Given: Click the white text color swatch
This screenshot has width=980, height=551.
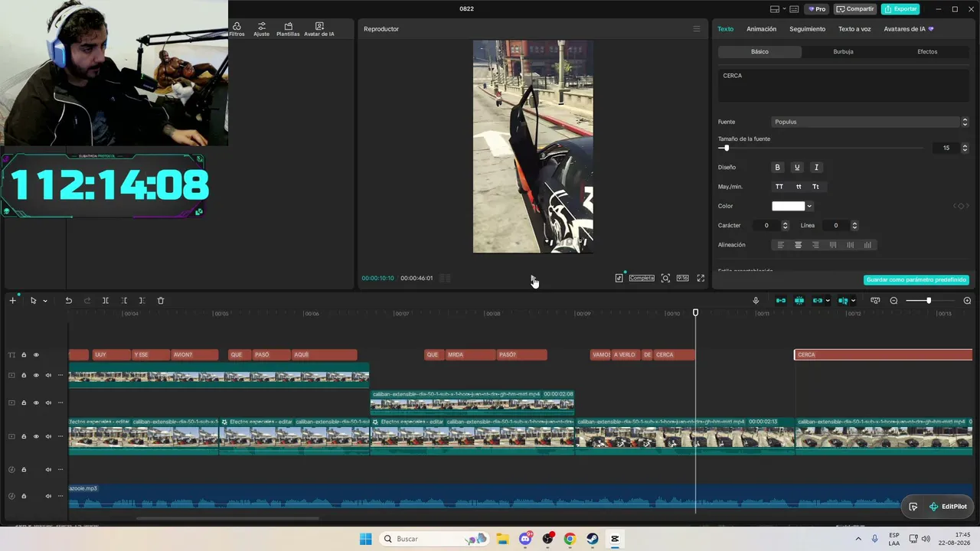Looking at the screenshot, I should tap(788, 206).
